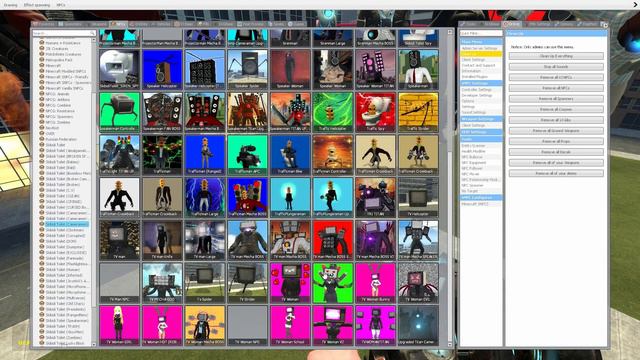Pick the Trafficman Large lightning icon
This screenshot has width=640, height=360.
pyautogui.click(x=204, y=198)
